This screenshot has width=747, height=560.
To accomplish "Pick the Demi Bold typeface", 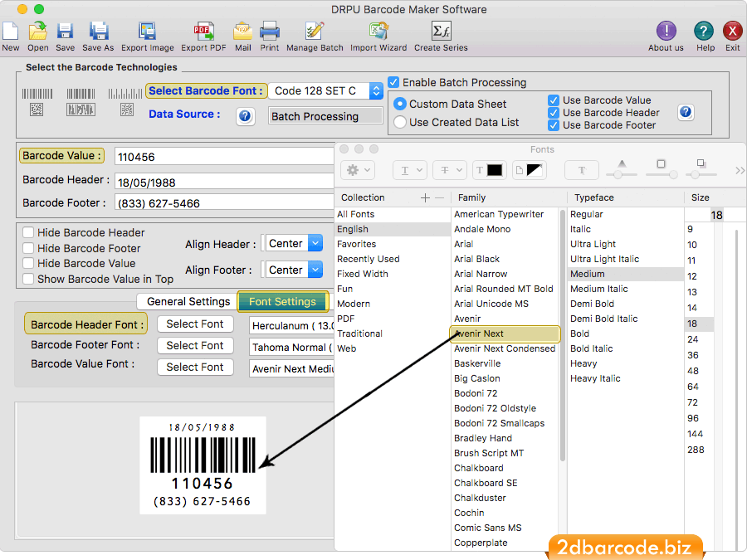I will (626, 304).
